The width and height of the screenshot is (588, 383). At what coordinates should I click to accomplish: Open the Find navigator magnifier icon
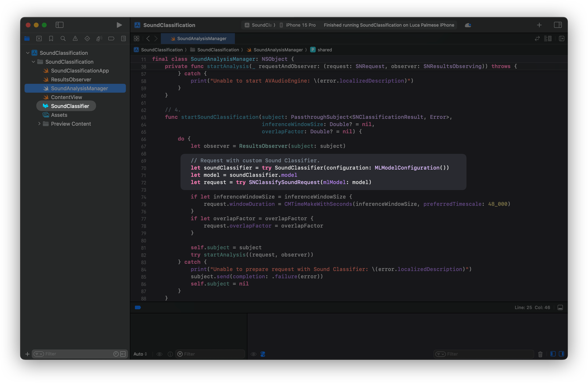(x=63, y=39)
